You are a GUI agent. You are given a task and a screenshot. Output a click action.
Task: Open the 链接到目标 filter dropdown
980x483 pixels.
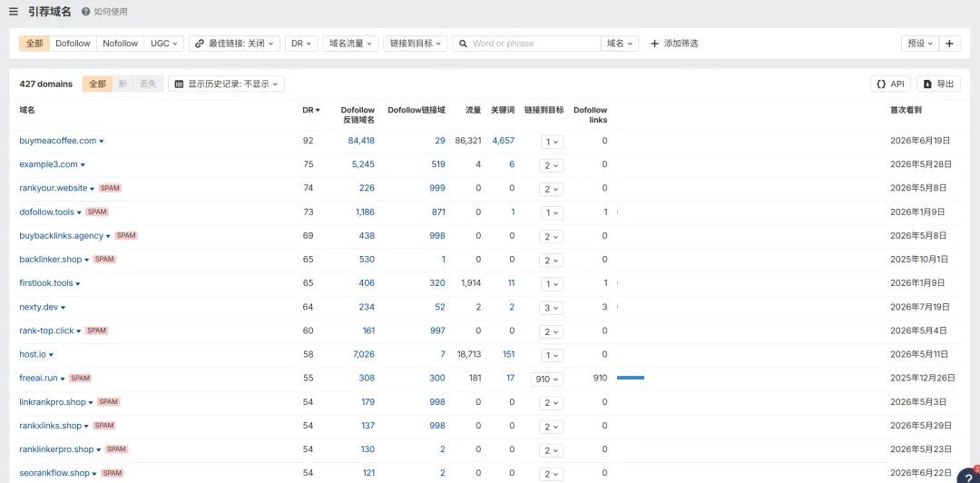pyautogui.click(x=415, y=44)
